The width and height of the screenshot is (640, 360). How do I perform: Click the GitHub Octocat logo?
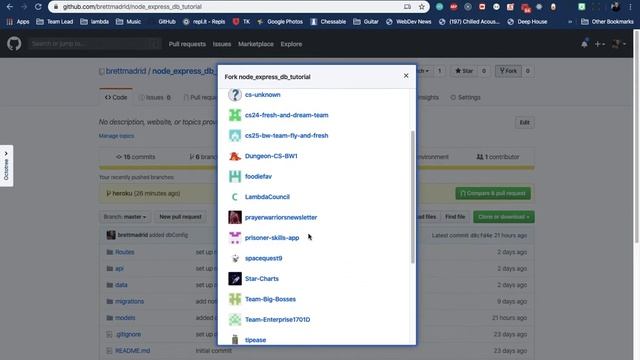pos(14,44)
